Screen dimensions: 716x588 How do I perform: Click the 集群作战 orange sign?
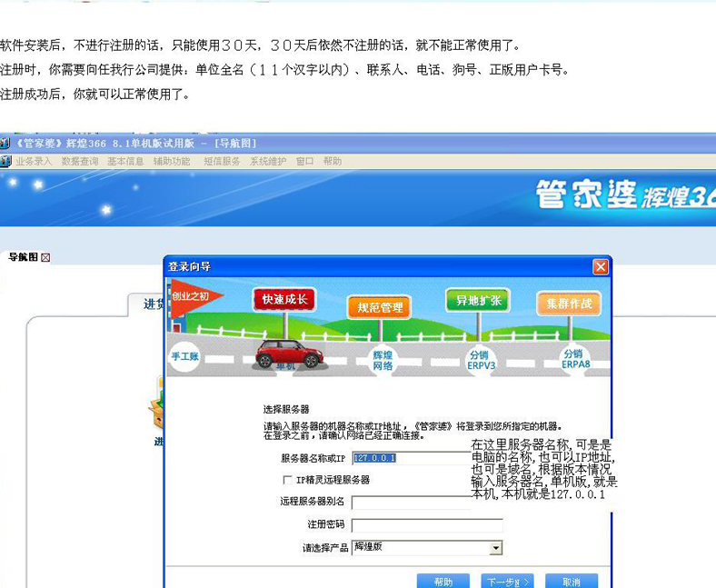point(569,304)
